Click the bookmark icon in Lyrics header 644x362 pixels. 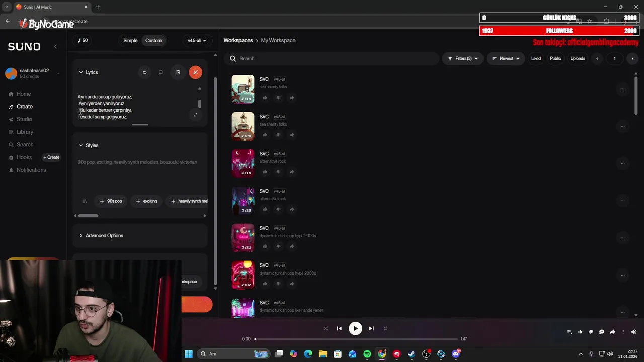tap(160, 72)
